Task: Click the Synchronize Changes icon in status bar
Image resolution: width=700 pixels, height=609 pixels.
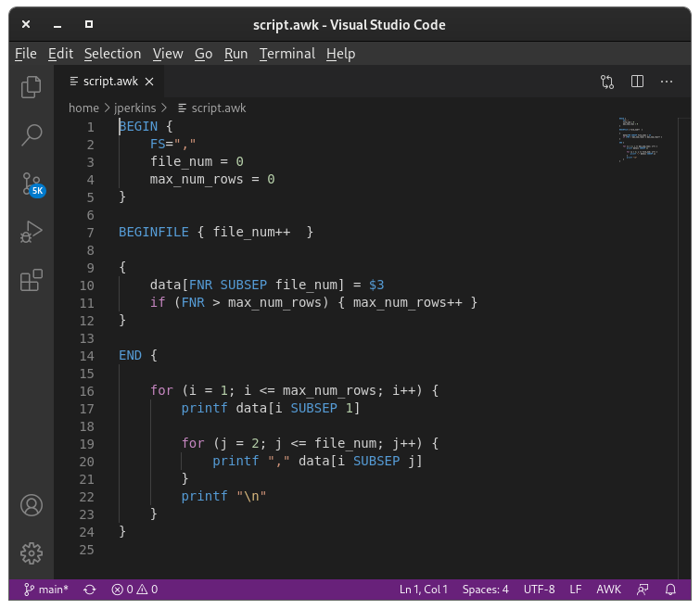Action: (90, 590)
